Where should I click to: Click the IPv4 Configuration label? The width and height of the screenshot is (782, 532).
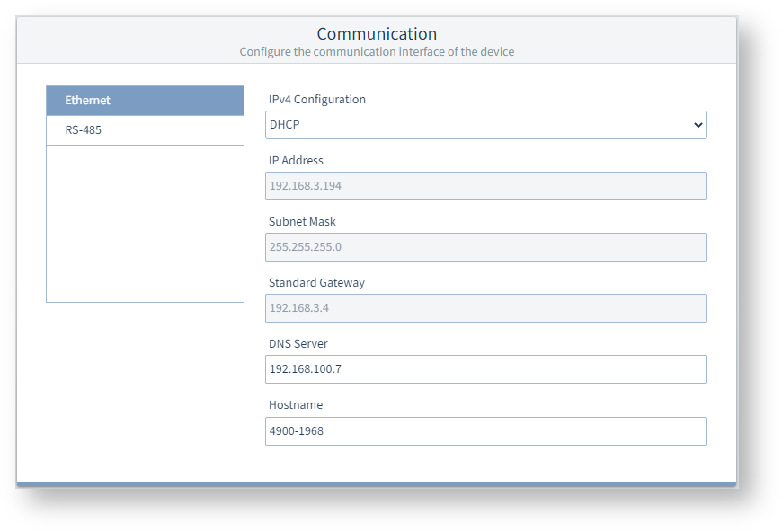(x=317, y=99)
